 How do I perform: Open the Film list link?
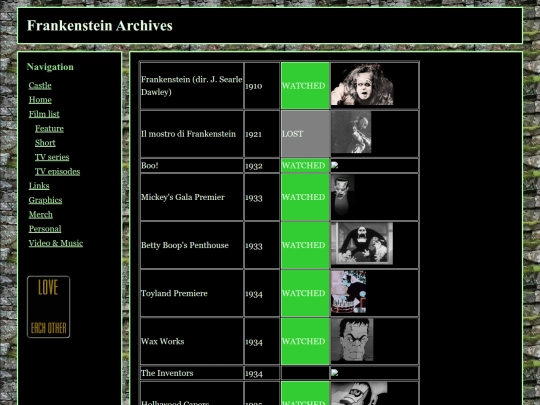pyautogui.click(x=44, y=114)
